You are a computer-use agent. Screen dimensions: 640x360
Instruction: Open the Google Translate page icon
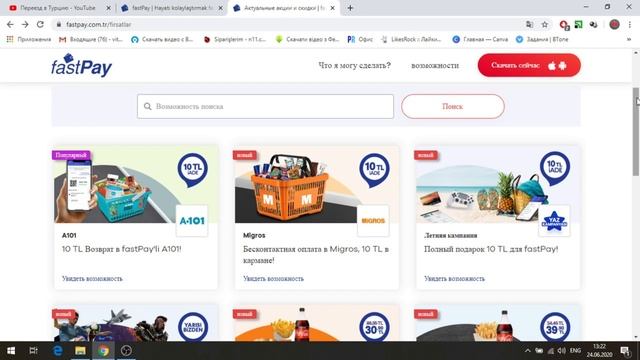(x=529, y=24)
